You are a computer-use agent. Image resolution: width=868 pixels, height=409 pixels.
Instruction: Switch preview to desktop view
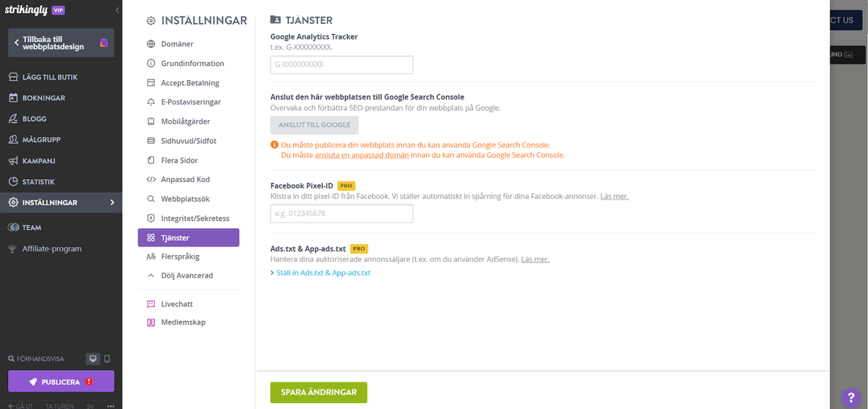point(93,358)
